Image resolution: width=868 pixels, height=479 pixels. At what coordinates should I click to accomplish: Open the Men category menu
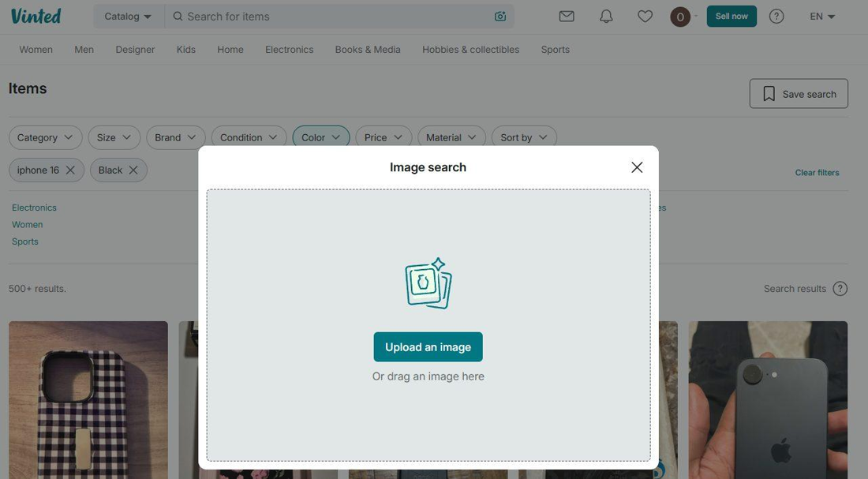(84, 49)
